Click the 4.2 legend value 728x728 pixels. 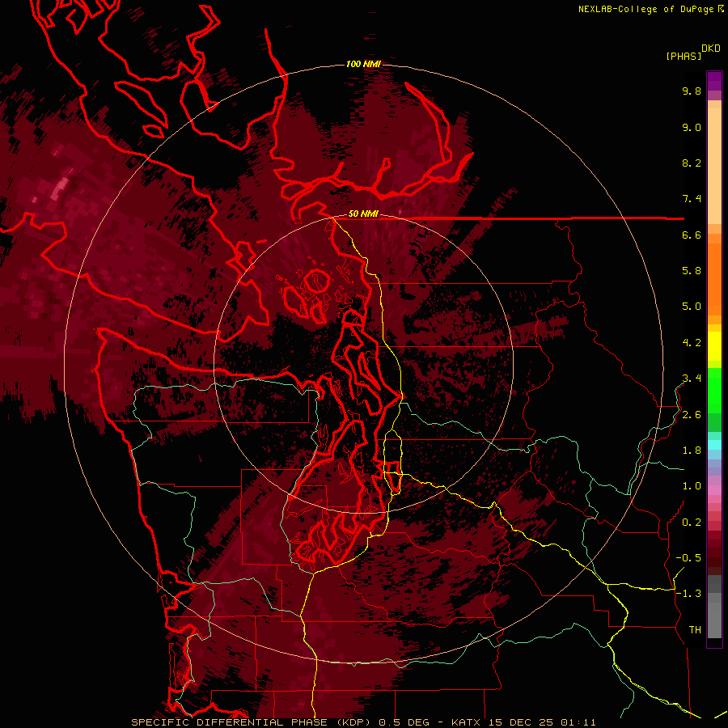tap(692, 343)
